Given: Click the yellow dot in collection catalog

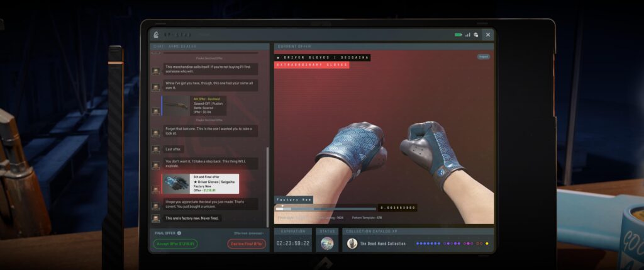Looking at the screenshot, I should (487, 244).
